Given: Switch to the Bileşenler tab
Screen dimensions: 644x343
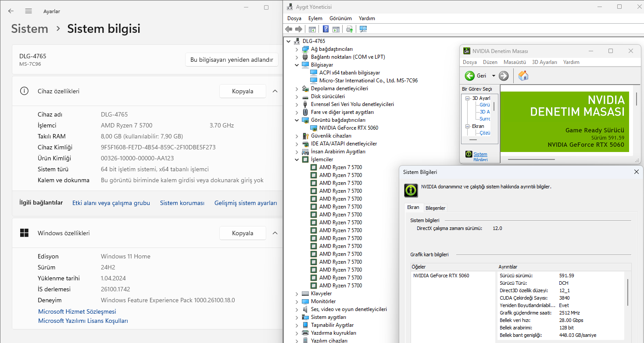Looking at the screenshot, I should point(435,208).
